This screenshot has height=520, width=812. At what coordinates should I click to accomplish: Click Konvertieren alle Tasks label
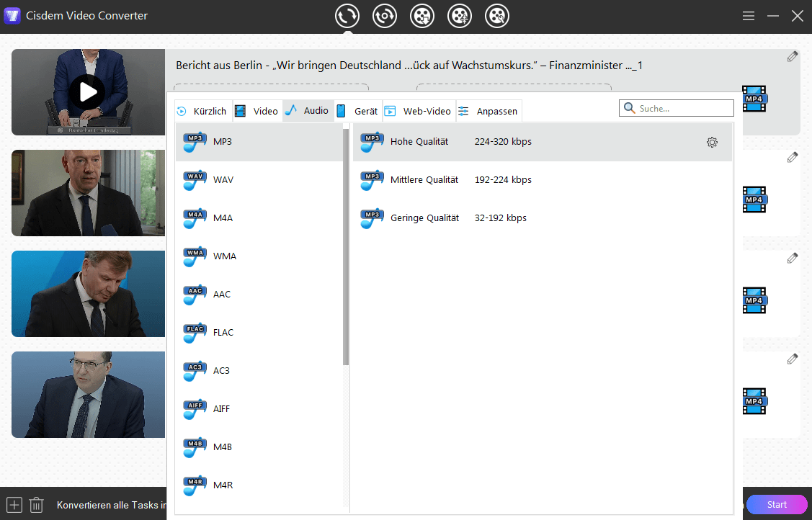pos(112,505)
